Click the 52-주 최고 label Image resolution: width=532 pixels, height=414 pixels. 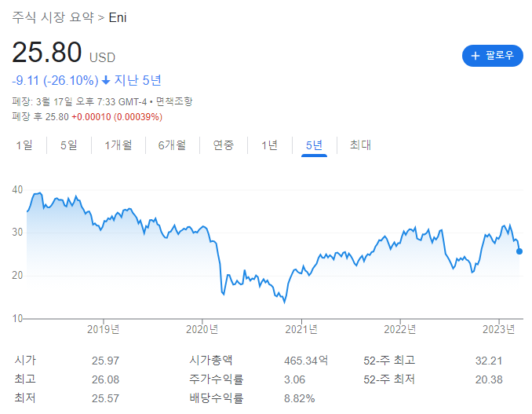click(389, 360)
